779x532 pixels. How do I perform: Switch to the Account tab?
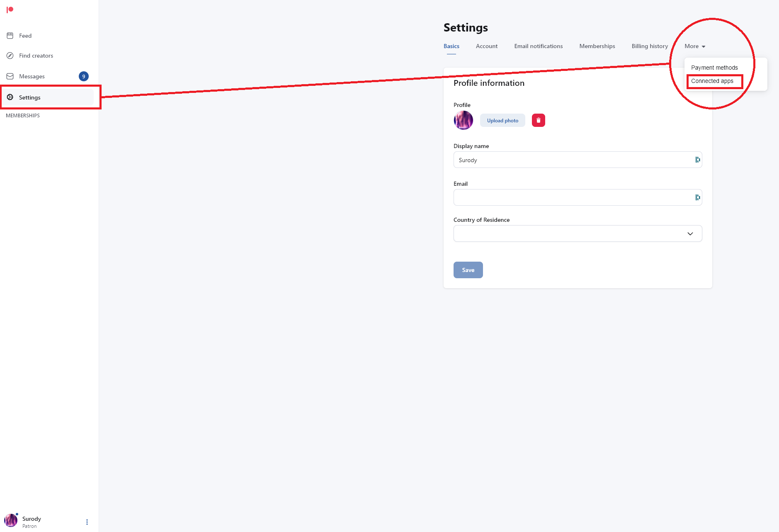point(487,46)
